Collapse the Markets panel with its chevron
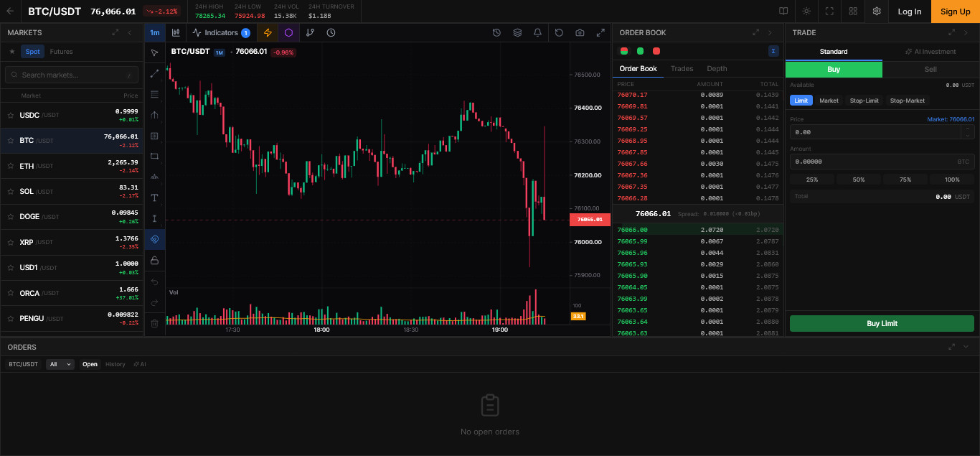Image resolution: width=980 pixels, height=456 pixels. point(130,32)
